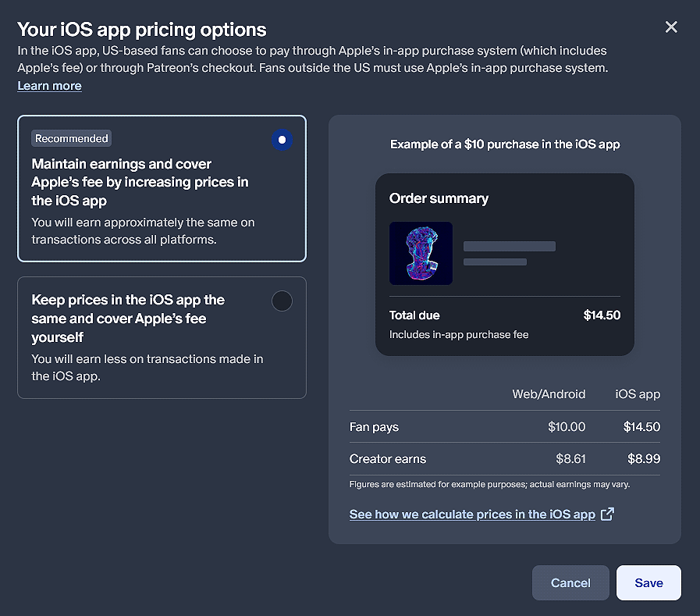The width and height of the screenshot is (700, 616).
Task: Click the Creator earns $8.61 Web/Android value
Action: [570, 459]
